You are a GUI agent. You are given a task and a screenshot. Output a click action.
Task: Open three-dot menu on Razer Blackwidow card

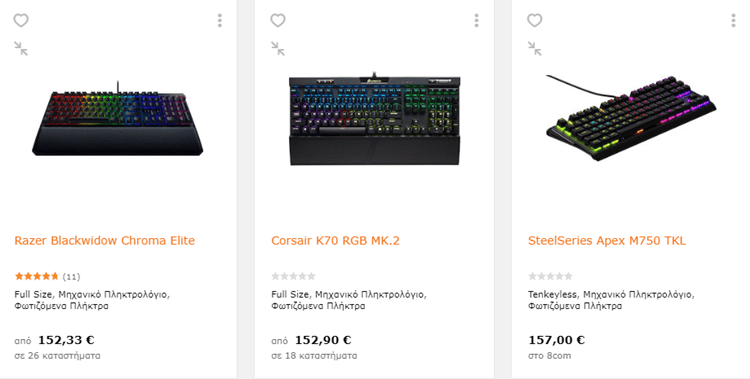220,20
